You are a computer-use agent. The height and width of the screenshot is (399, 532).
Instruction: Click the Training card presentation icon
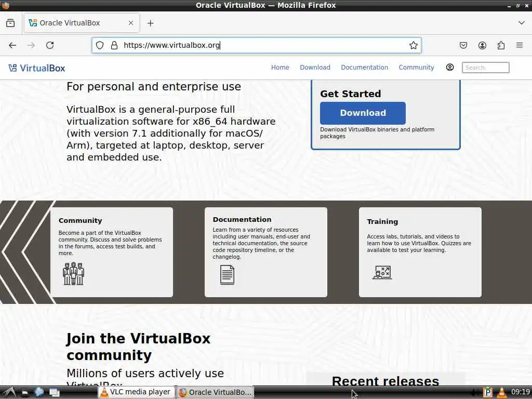382,272
